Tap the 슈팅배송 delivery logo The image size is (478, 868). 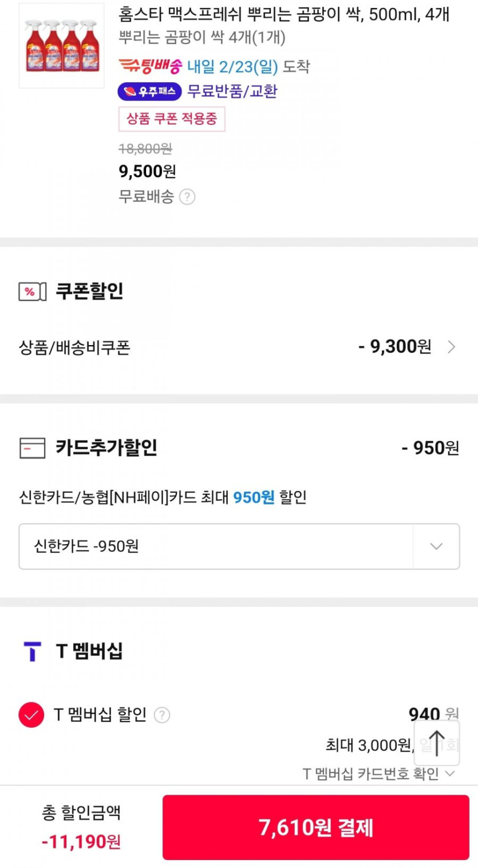pyautogui.click(x=150, y=66)
